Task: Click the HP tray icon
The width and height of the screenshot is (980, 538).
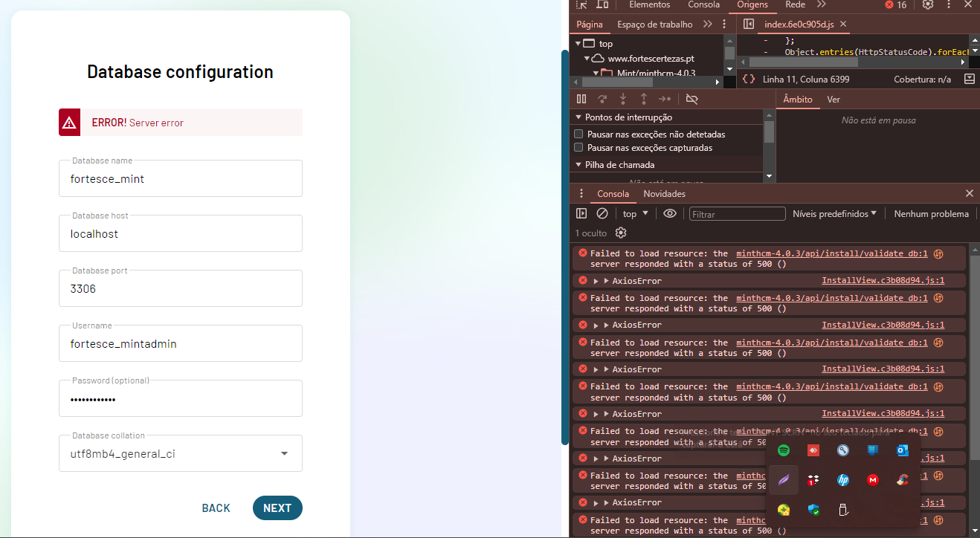Action: 843,480
